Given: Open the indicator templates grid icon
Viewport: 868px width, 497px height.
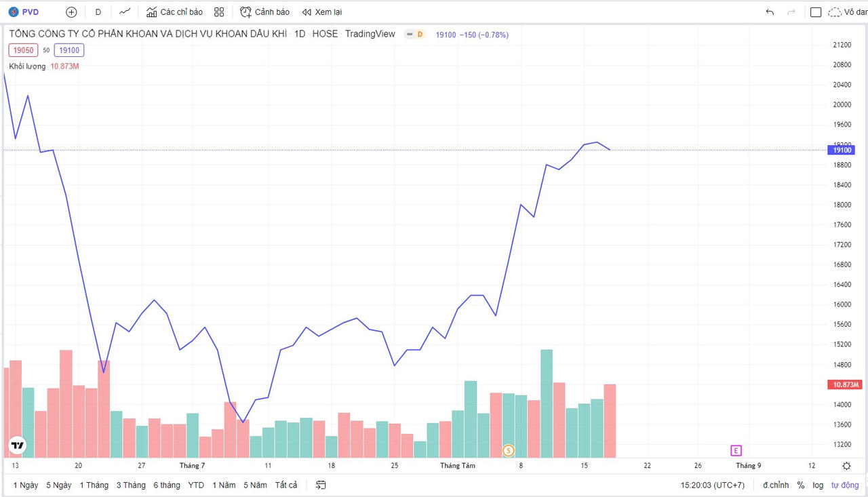Looking at the screenshot, I should click(x=218, y=12).
